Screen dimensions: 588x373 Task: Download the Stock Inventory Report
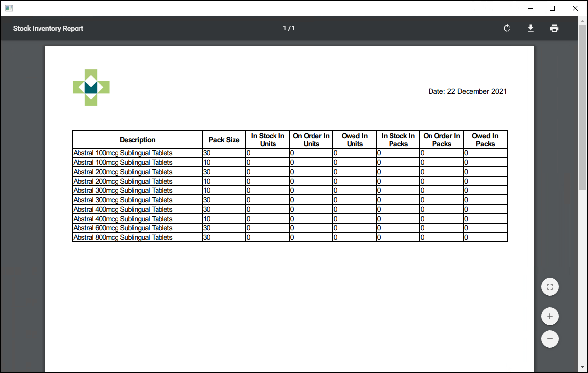coord(531,28)
